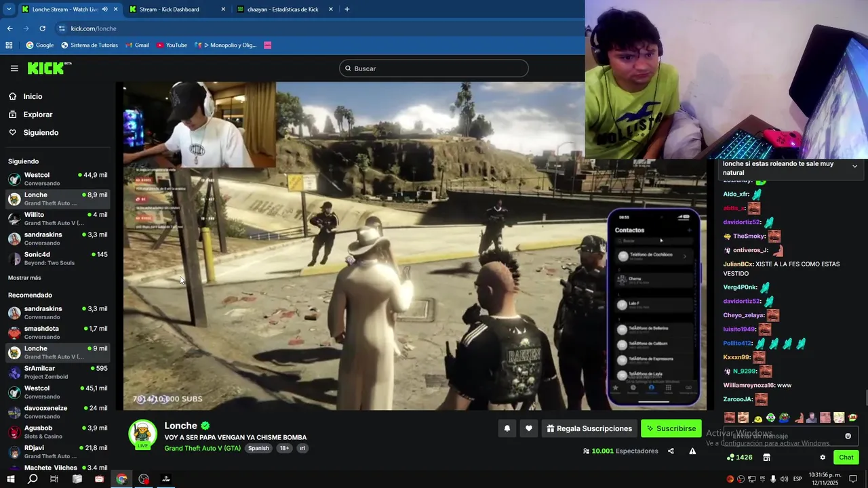Open RDjavi recommended channel
Screen dimensions: 868x488
(58, 451)
